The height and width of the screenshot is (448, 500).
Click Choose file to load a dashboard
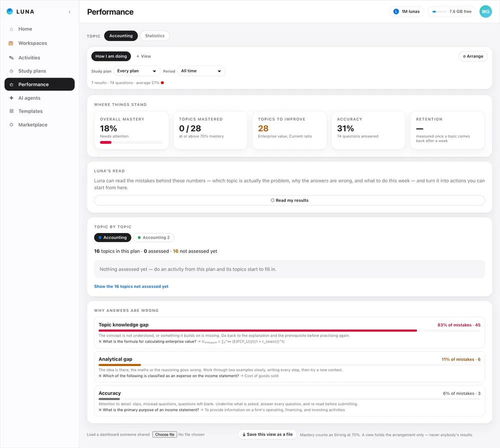click(x=164, y=434)
